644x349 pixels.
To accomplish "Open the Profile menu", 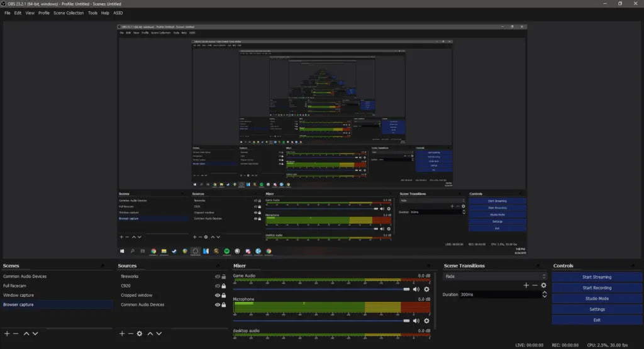I will coord(44,13).
